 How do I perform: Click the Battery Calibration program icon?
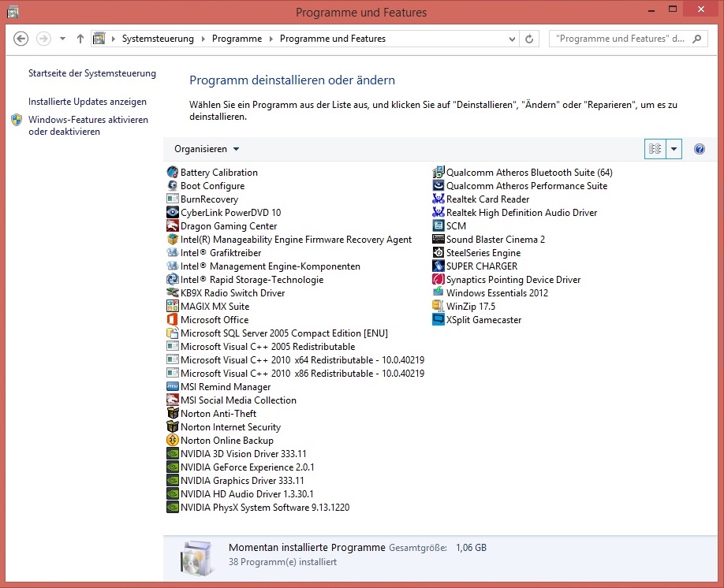click(x=172, y=172)
